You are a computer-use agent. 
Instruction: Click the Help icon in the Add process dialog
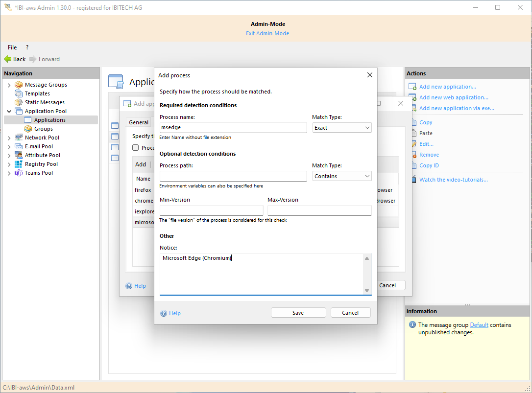point(164,313)
